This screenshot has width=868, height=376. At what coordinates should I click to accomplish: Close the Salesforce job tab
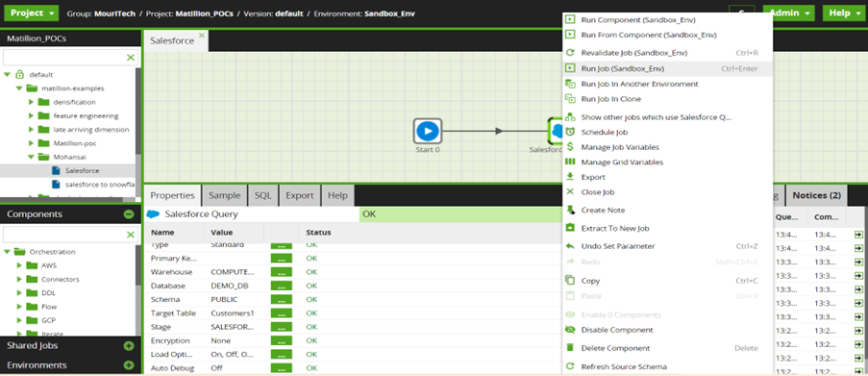[202, 36]
